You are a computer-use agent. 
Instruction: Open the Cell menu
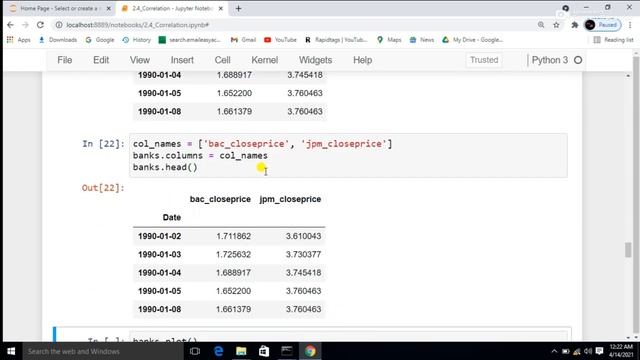(x=222, y=60)
